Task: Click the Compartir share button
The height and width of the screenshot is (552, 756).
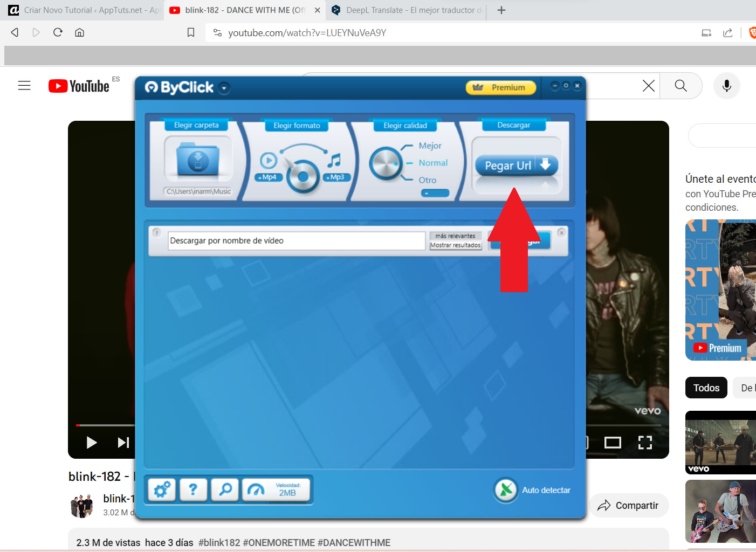Action: (628, 506)
